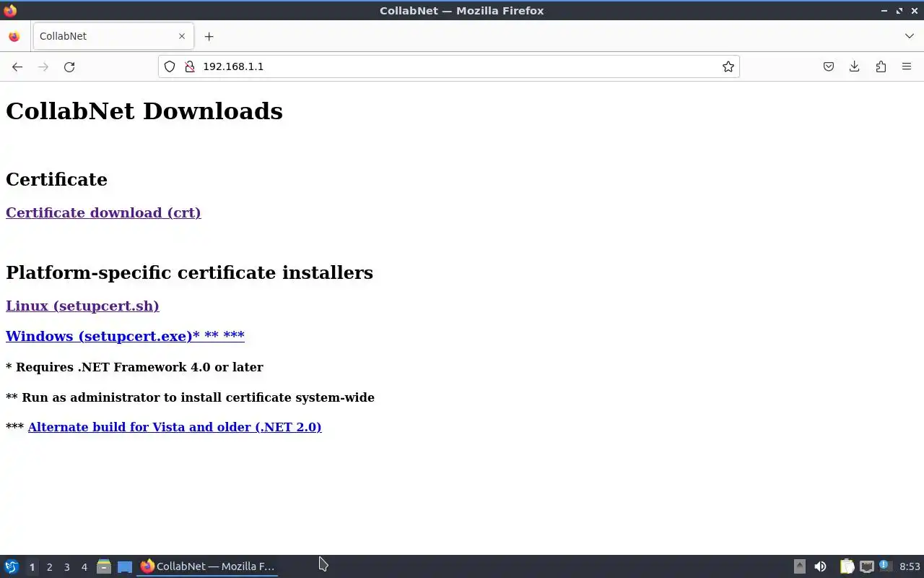Image resolution: width=924 pixels, height=578 pixels.
Task: Open the Downloads panel
Action: coord(855,66)
